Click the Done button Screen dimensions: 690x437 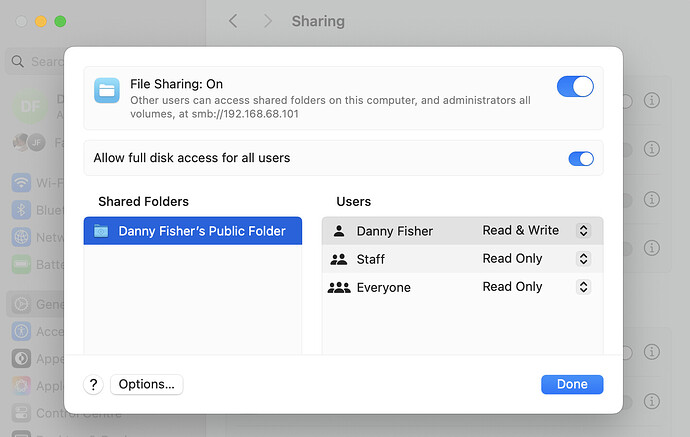[572, 385]
